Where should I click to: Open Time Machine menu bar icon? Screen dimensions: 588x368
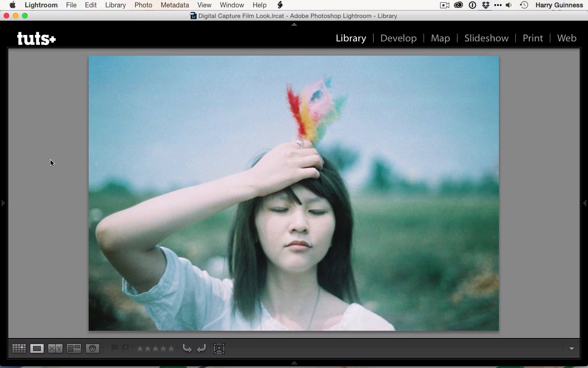524,5
